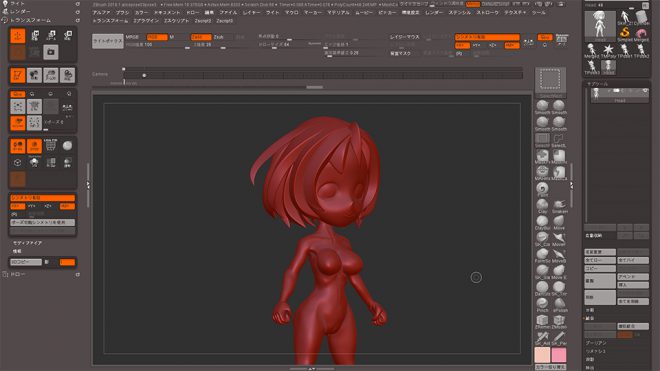Expand the 分割 section in Subtool panel
This screenshot has height=371, width=660.
coord(590,310)
